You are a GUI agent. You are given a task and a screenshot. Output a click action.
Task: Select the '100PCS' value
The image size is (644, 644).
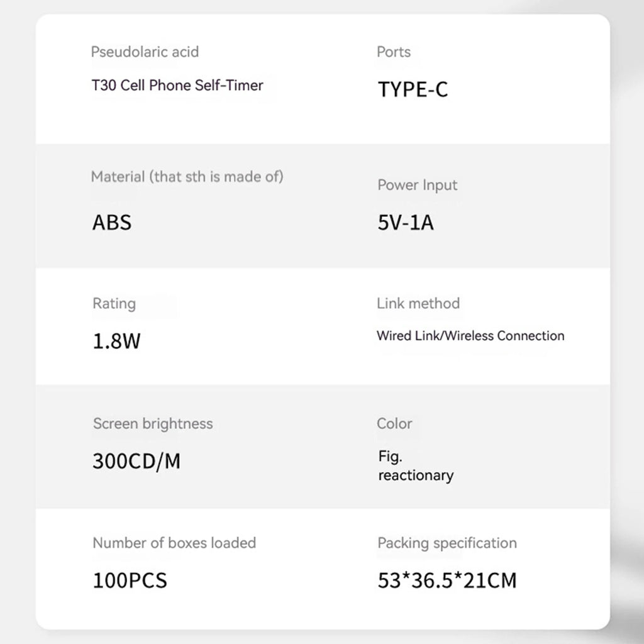click(130, 580)
